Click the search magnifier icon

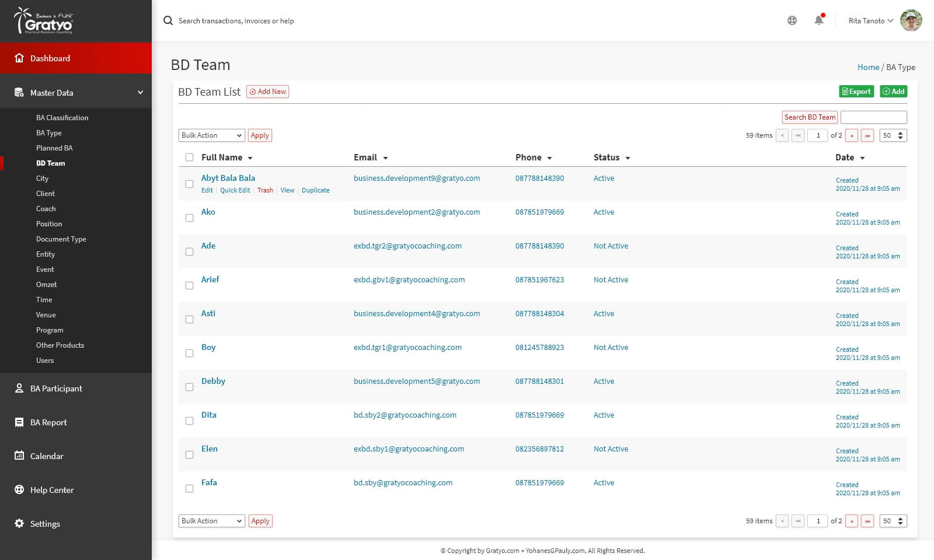click(x=168, y=20)
